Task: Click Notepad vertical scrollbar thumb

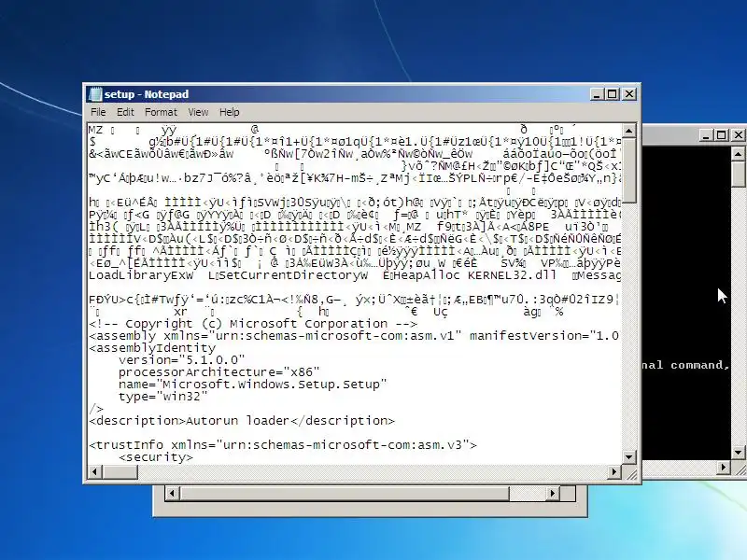Action: 628,171
